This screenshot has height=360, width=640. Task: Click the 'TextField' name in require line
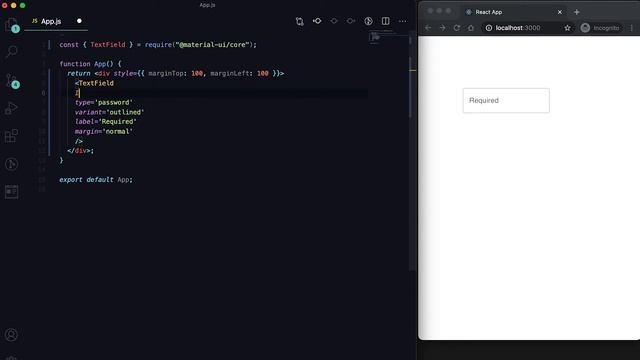(x=108, y=44)
